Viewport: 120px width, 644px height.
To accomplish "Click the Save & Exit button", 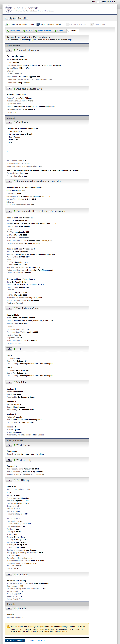I will coord(41,640).
